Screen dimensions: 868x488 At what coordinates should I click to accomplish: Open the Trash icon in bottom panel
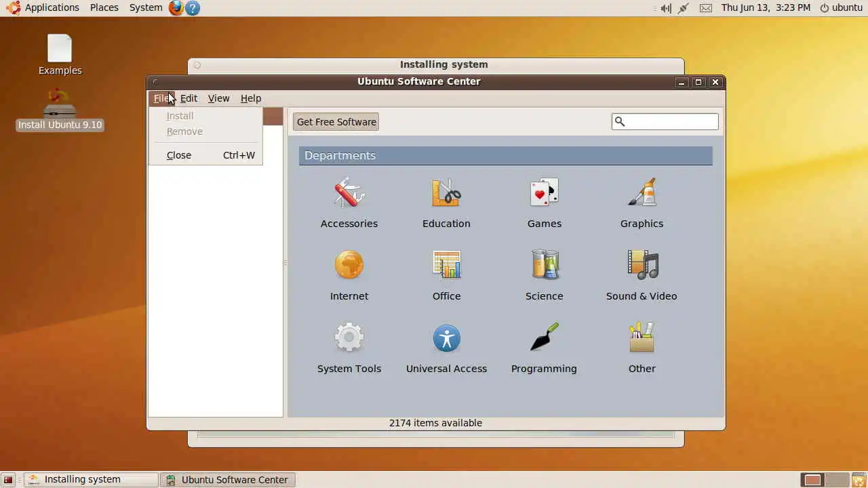(859, 480)
